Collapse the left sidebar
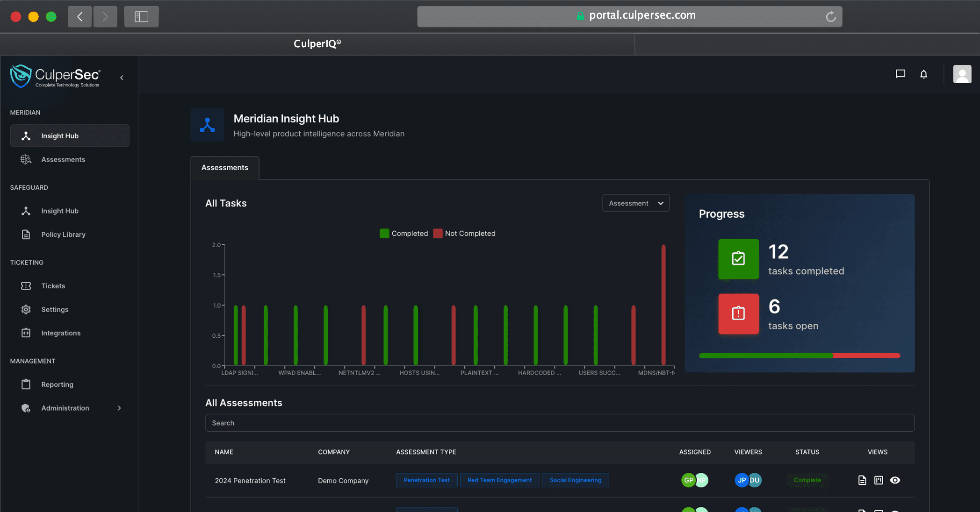The width and height of the screenshot is (980, 512). [x=122, y=78]
